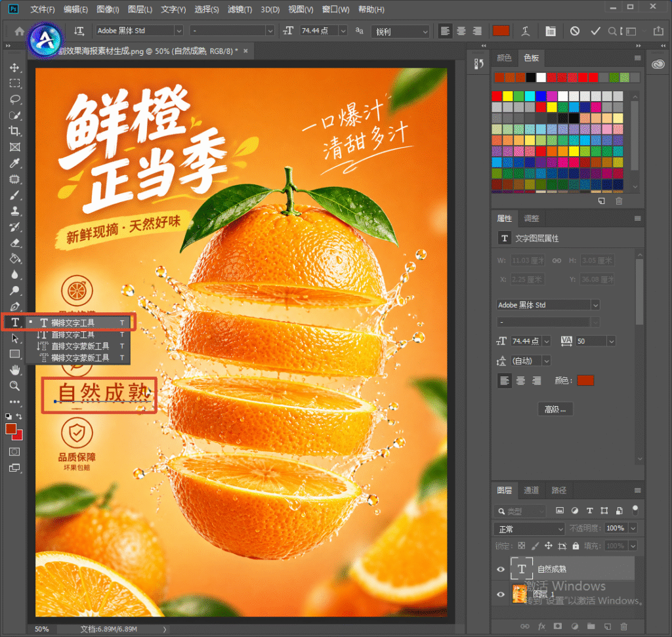Screen dimensions: 672x637
Task: Toggle lock position icon
Action: tap(548, 546)
